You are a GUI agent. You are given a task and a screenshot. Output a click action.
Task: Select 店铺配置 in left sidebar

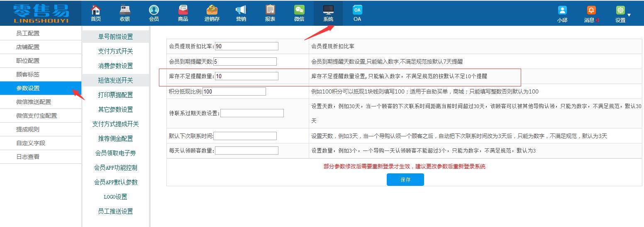[41, 47]
